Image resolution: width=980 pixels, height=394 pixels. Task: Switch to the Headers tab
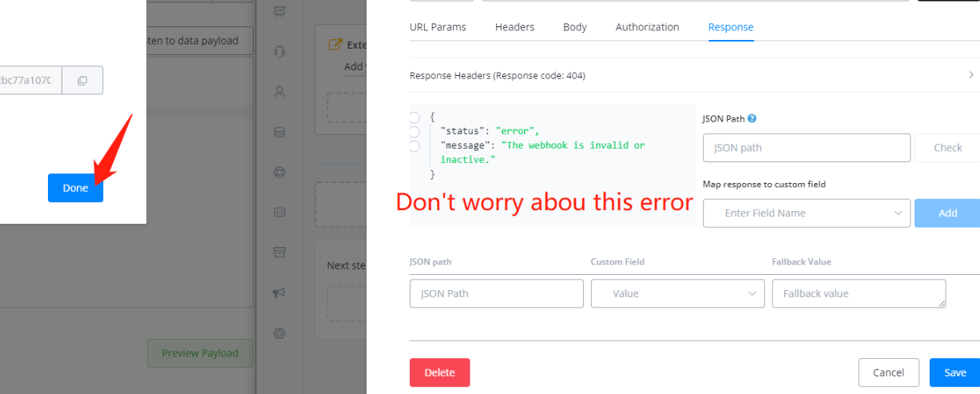pos(514,27)
